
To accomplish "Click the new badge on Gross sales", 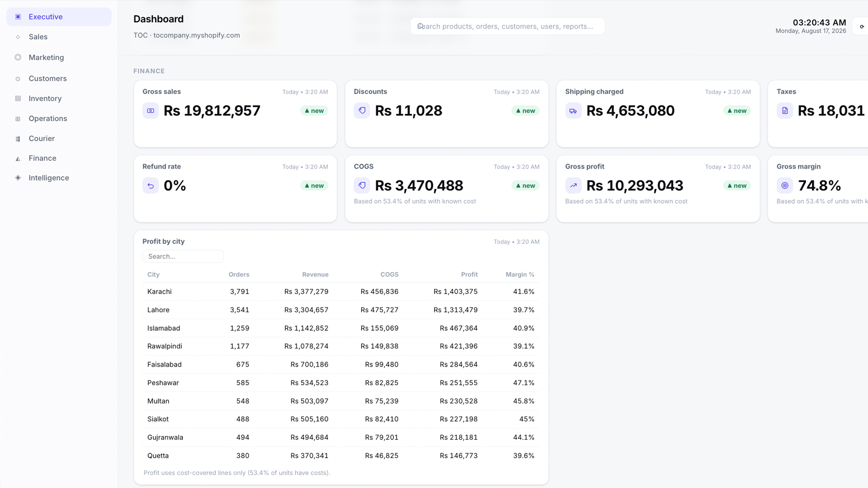I will [314, 111].
